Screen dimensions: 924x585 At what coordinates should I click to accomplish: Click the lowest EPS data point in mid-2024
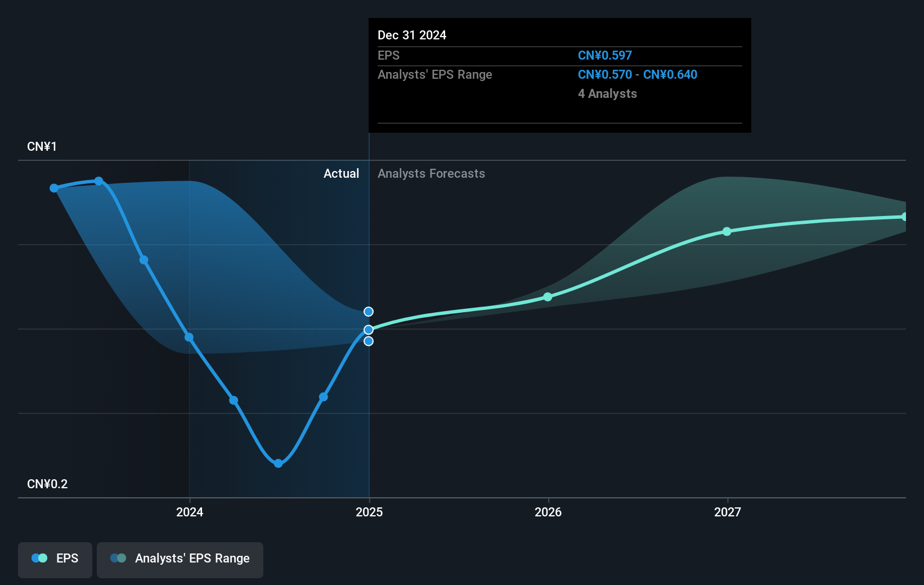(x=278, y=463)
